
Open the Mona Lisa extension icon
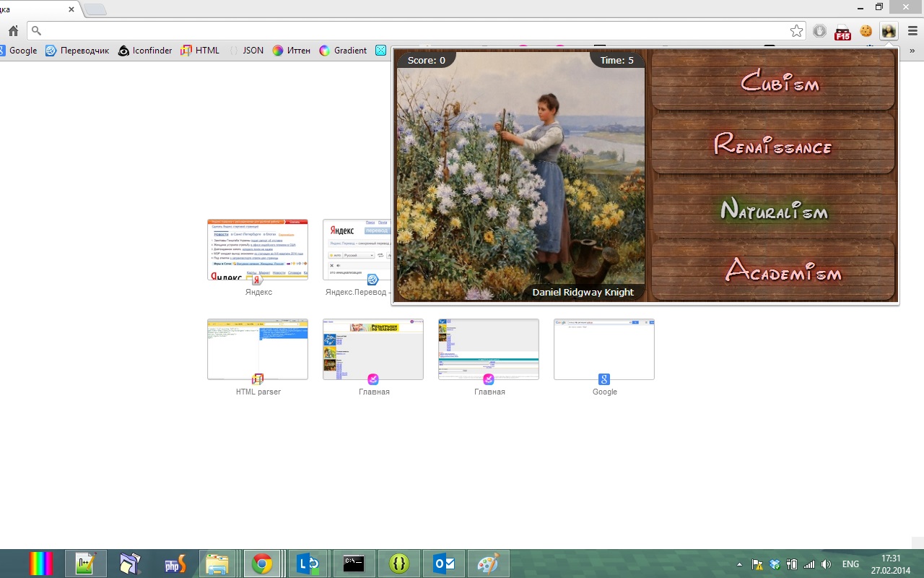click(889, 31)
